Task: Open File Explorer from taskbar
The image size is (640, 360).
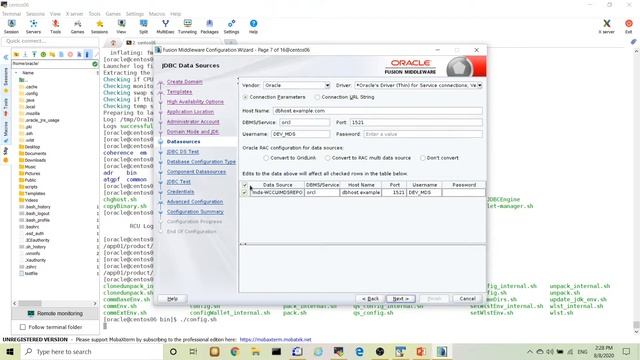Action: click(256, 351)
